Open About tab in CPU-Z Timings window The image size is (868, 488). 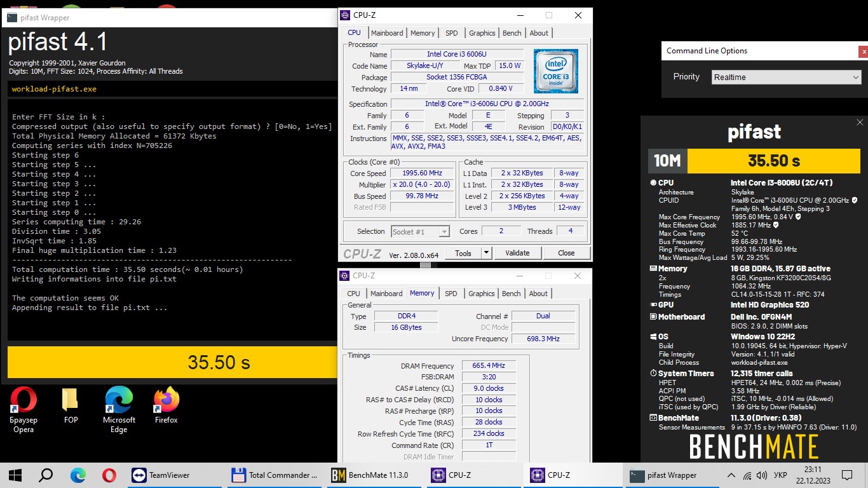(538, 294)
